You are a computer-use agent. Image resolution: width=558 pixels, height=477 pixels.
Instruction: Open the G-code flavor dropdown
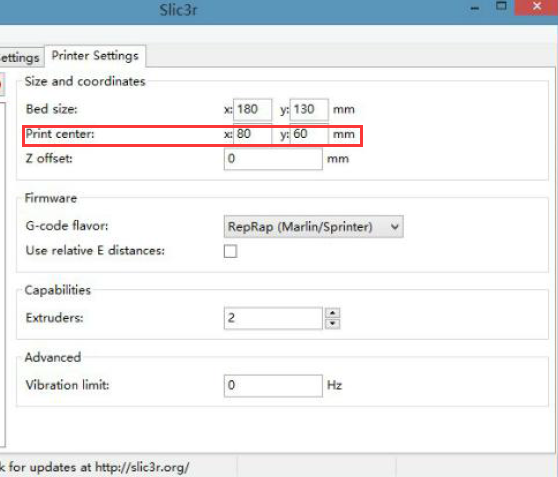tap(314, 226)
